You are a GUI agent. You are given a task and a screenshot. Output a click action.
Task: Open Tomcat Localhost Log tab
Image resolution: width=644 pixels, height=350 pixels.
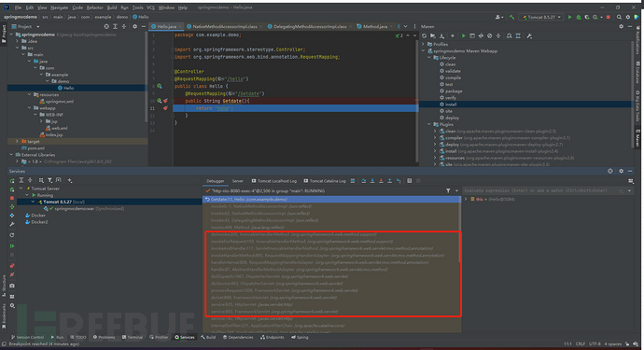[x=274, y=181]
